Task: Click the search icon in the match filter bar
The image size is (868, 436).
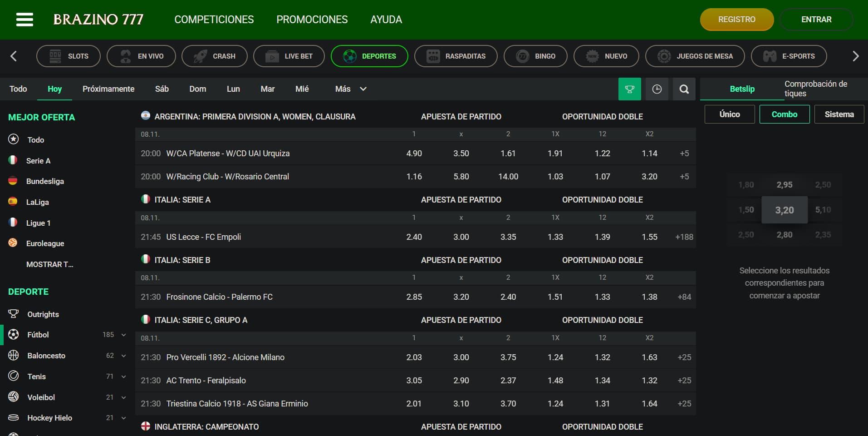Action: pyautogui.click(x=684, y=89)
